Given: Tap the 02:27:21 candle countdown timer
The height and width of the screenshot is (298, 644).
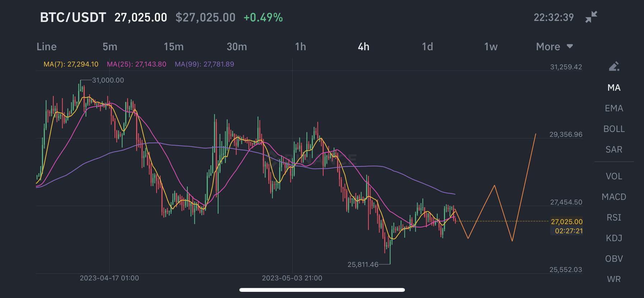Looking at the screenshot, I should [x=569, y=231].
